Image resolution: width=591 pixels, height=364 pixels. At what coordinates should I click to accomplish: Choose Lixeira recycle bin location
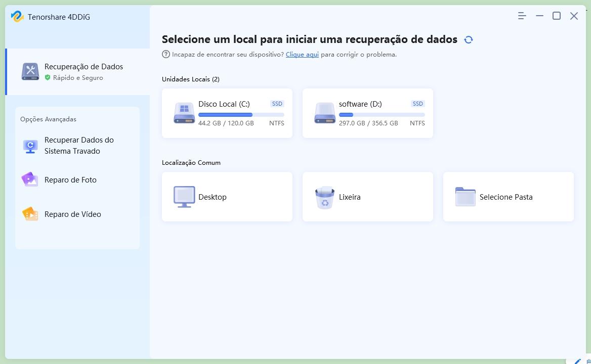coord(367,197)
